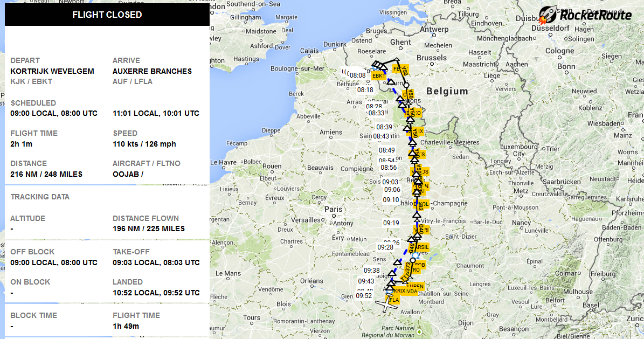Select the 09:38 track time marker

[372, 271]
